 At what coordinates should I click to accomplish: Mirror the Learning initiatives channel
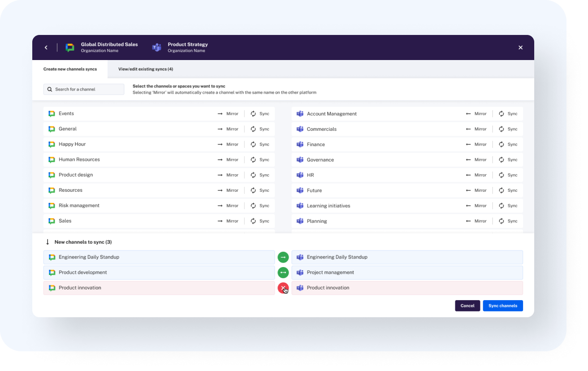[x=476, y=206]
